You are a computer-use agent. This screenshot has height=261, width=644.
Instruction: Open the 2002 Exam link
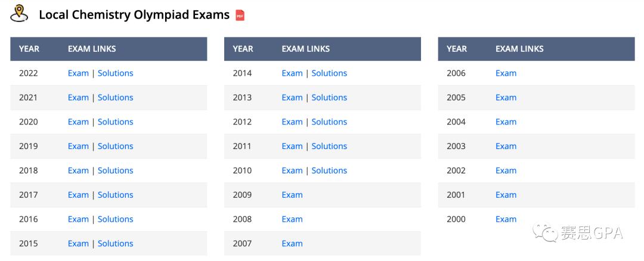(506, 170)
